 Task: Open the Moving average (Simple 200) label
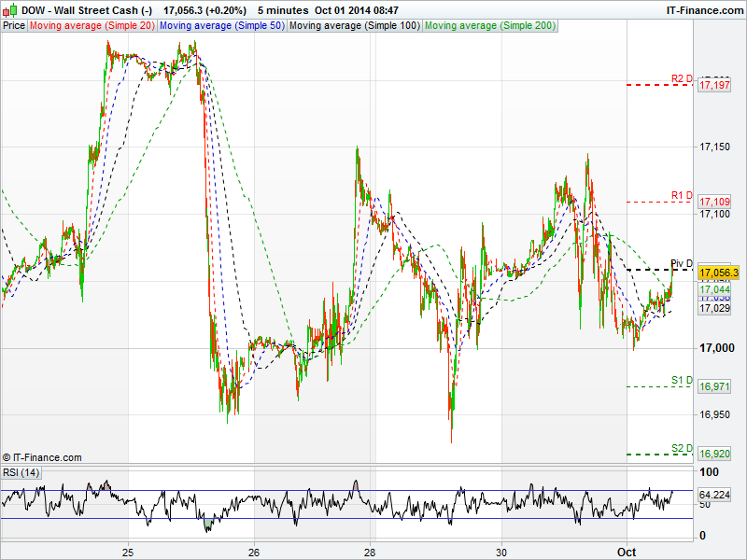[x=489, y=25]
